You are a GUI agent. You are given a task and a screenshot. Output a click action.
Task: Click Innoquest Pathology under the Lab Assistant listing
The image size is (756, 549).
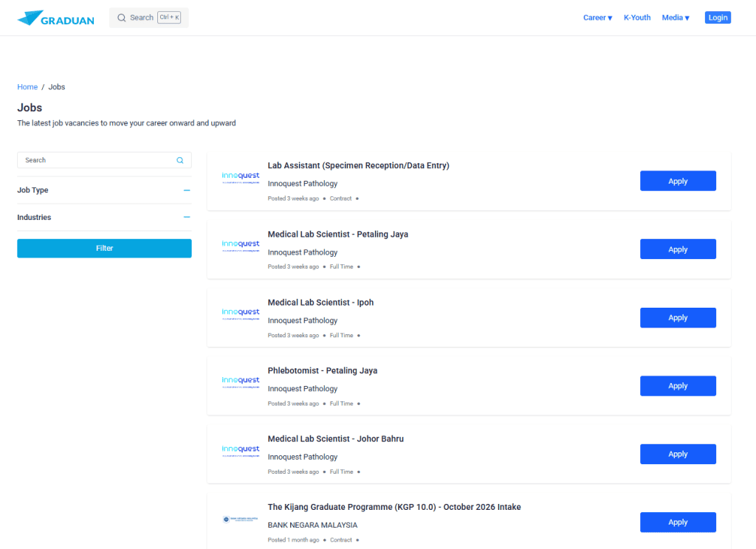pyautogui.click(x=302, y=184)
